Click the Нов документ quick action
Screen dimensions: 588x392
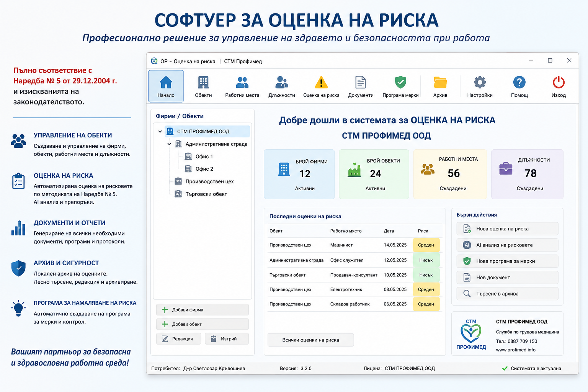[x=507, y=278]
